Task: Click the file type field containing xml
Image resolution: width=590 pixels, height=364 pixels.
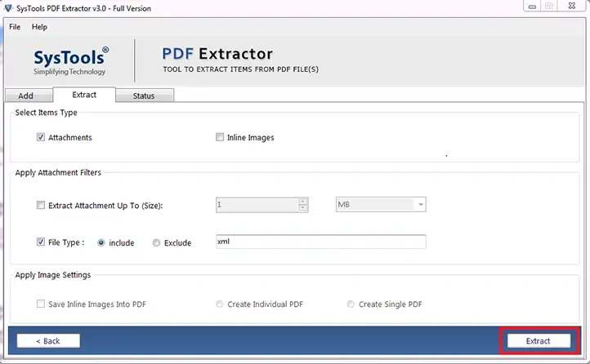Action: pos(321,242)
